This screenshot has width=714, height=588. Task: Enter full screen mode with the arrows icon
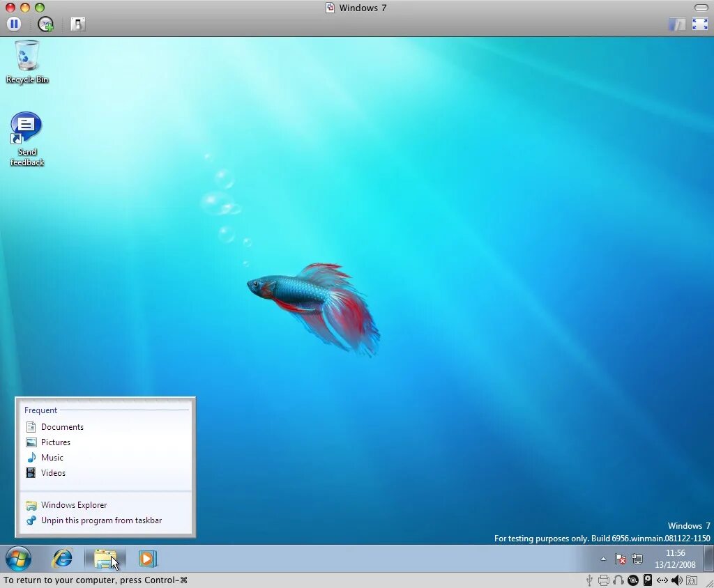[700, 24]
